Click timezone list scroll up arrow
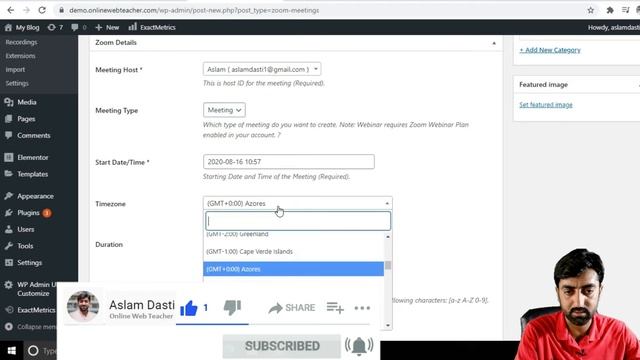The height and width of the screenshot is (360, 640). tap(388, 237)
